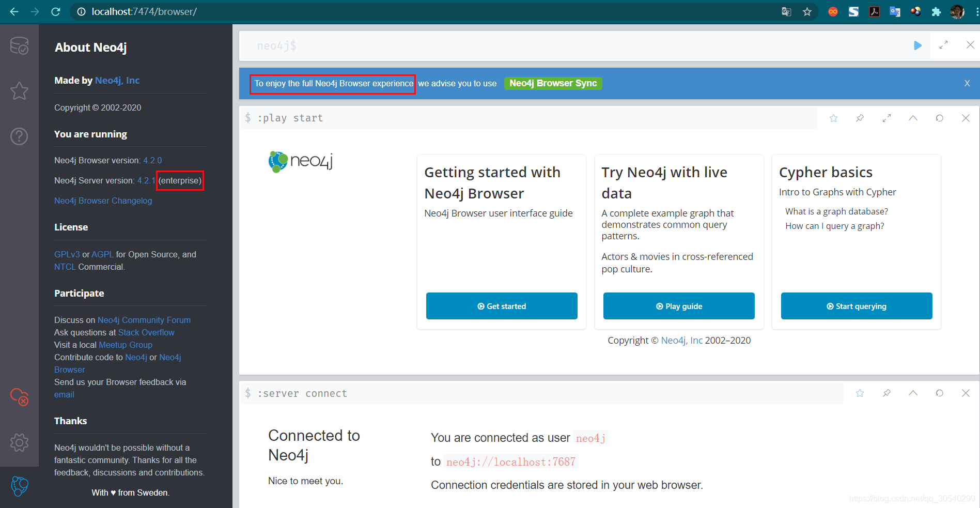Rerun the :server connect command
The height and width of the screenshot is (508, 980).
coord(939,393)
